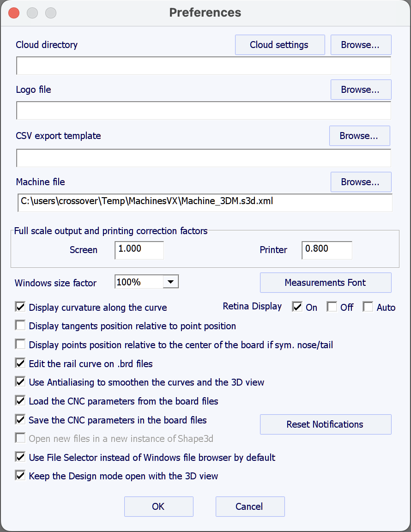Browse for the Cloud directory
The height and width of the screenshot is (532, 411).
click(x=361, y=45)
